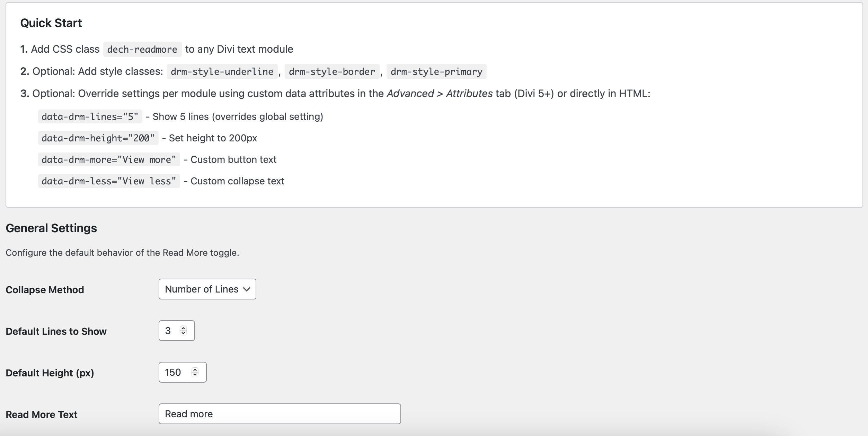
Task: Click the drm-style-primary class code
Action: pyautogui.click(x=436, y=72)
